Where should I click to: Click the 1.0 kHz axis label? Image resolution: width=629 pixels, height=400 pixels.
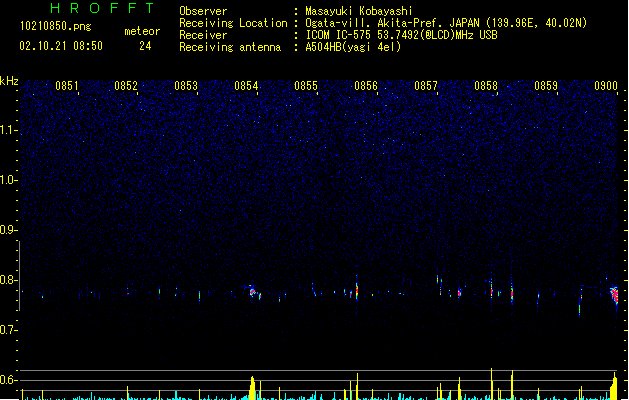tap(8, 180)
